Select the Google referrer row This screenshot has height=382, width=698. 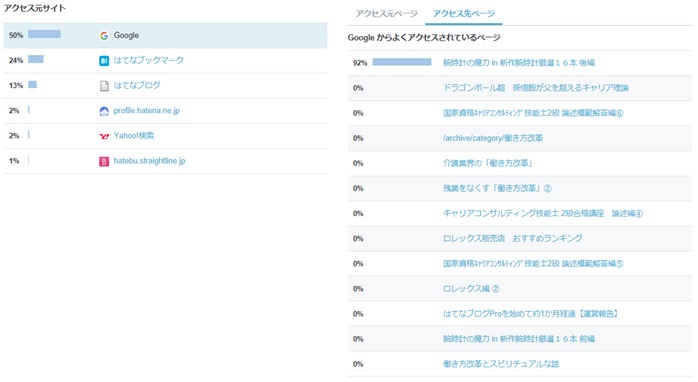coord(165,35)
